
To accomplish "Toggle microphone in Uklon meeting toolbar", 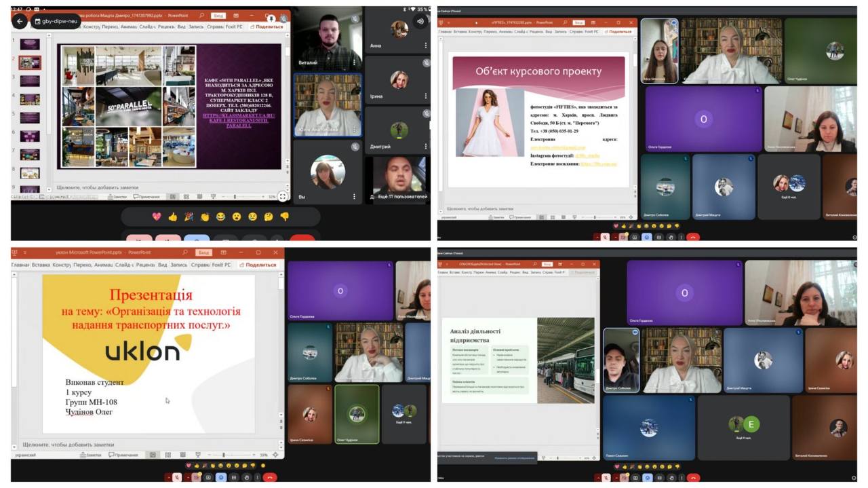I will [177, 478].
